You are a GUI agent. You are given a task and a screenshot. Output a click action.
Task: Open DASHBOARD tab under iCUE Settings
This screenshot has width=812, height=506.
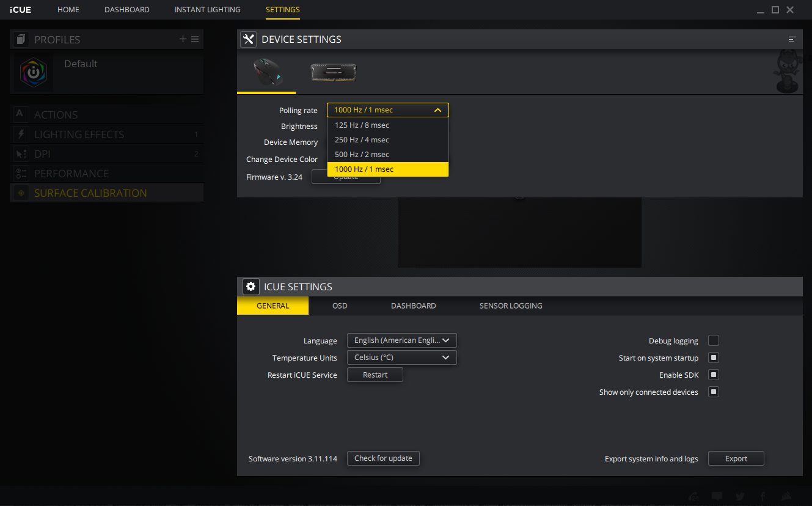(x=414, y=306)
